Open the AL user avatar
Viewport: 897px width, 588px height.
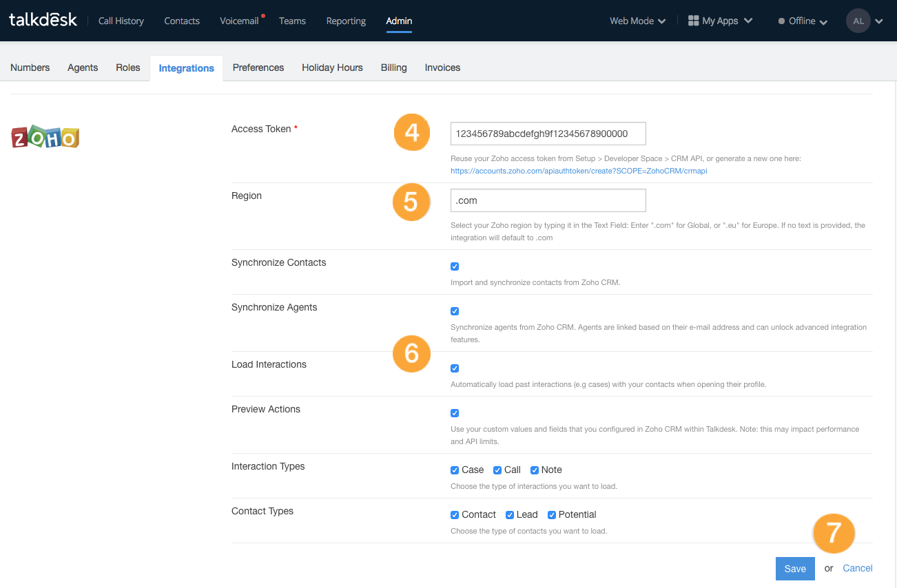(x=858, y=21)
